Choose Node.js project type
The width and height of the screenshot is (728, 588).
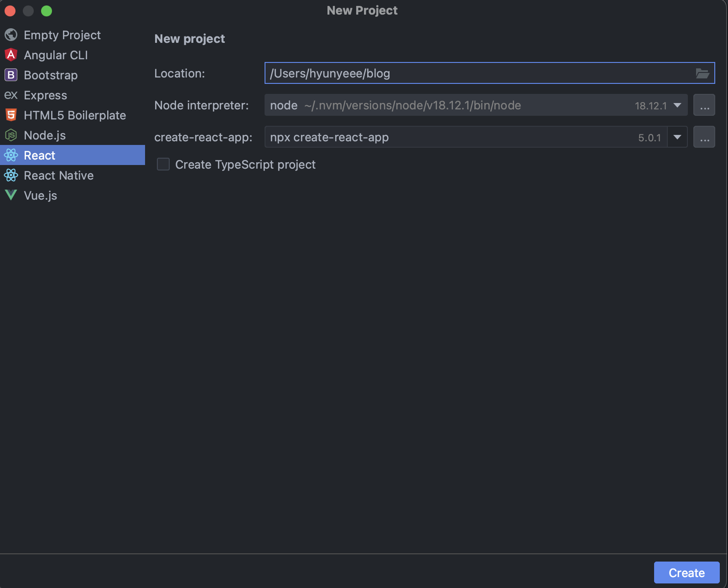click(73, 135)
